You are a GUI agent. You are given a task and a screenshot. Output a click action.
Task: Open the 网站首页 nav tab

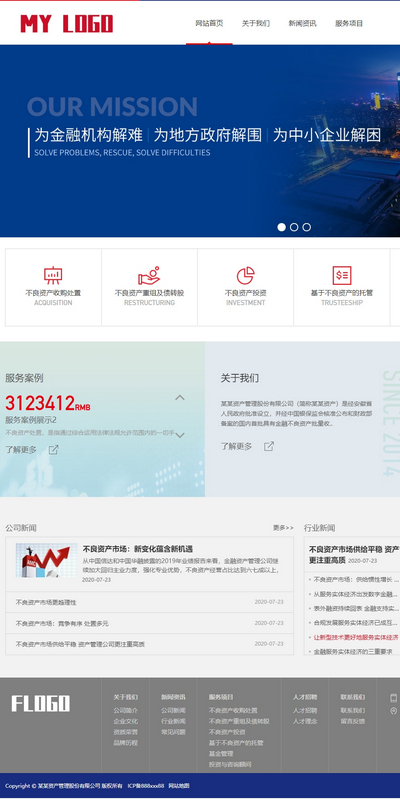pos(209,23)
